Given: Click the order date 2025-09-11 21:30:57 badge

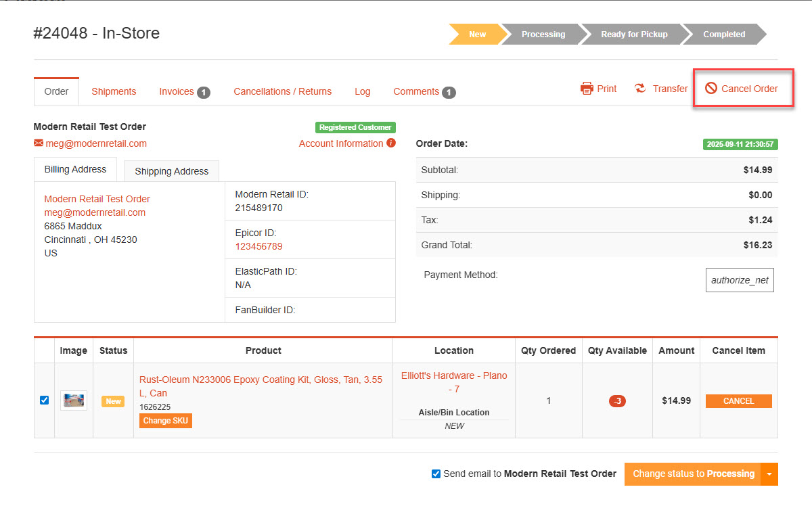Looking at the screenshot, I should point(740,144).
